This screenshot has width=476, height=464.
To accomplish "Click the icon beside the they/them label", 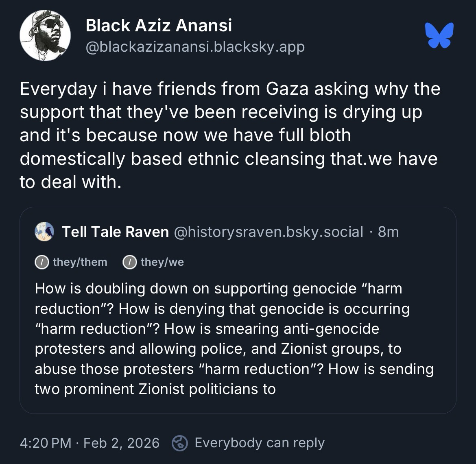I will [41, 262].
